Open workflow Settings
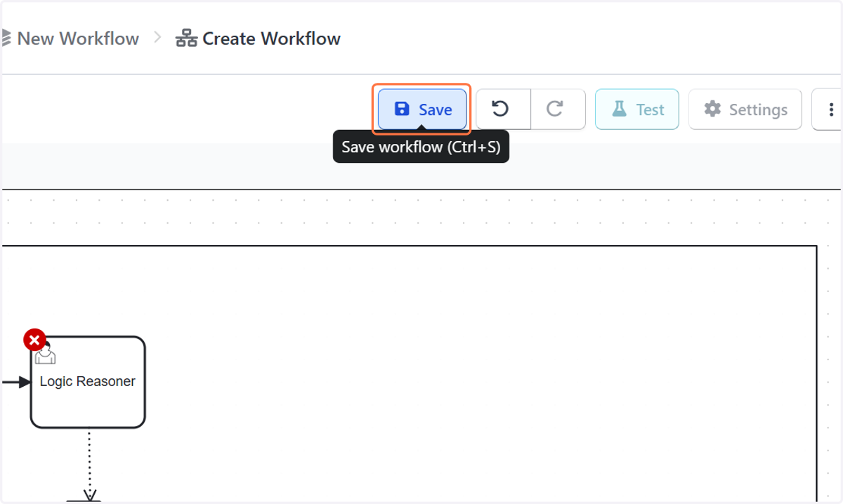Image resolution: width=843 pixels, height=504 pixels. pyautogui.click(x=745, y=110)
